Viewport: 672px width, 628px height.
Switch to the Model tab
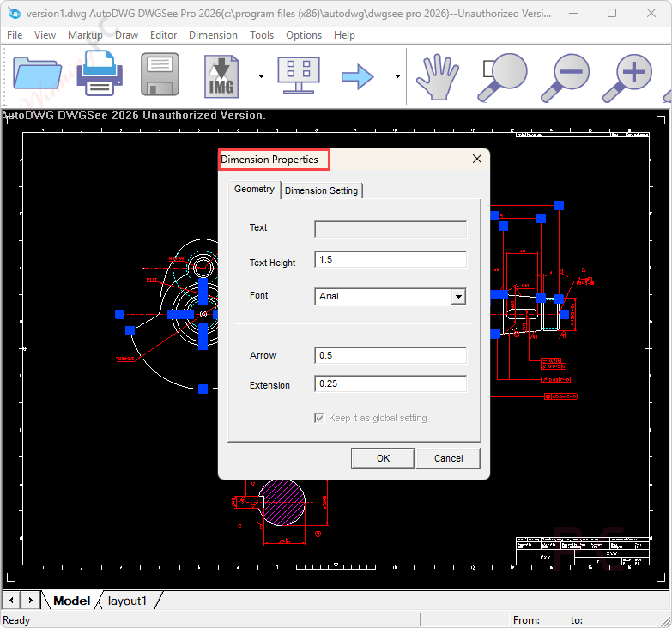pyautogui.click(x=71, y=601)
